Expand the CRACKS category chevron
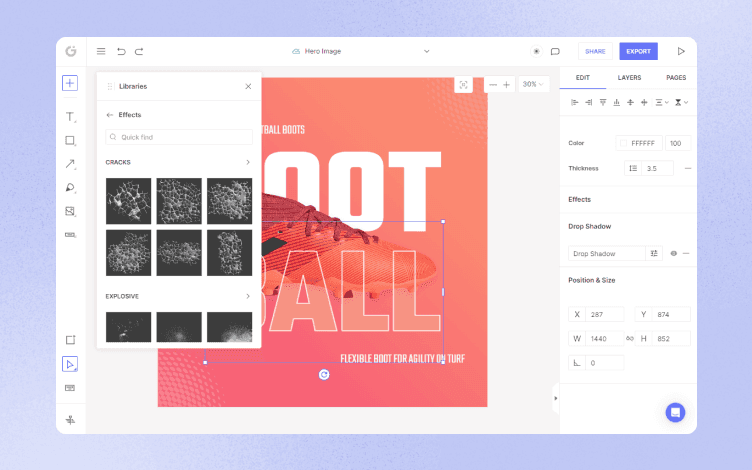Image resolution: width=752 pixels, height=470 pixels. coord(247,162)
